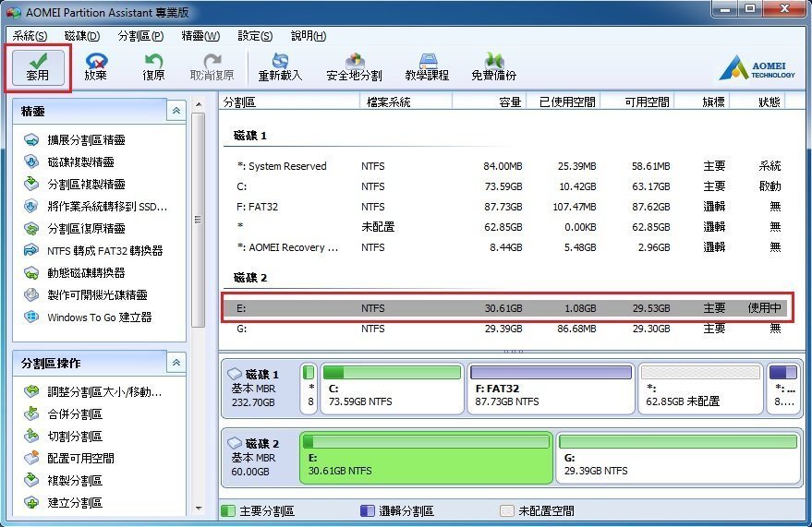812x527 pixels.
Task: Start 將作業系統轉移到 SSD migration wizard
Action: [96, 207]
